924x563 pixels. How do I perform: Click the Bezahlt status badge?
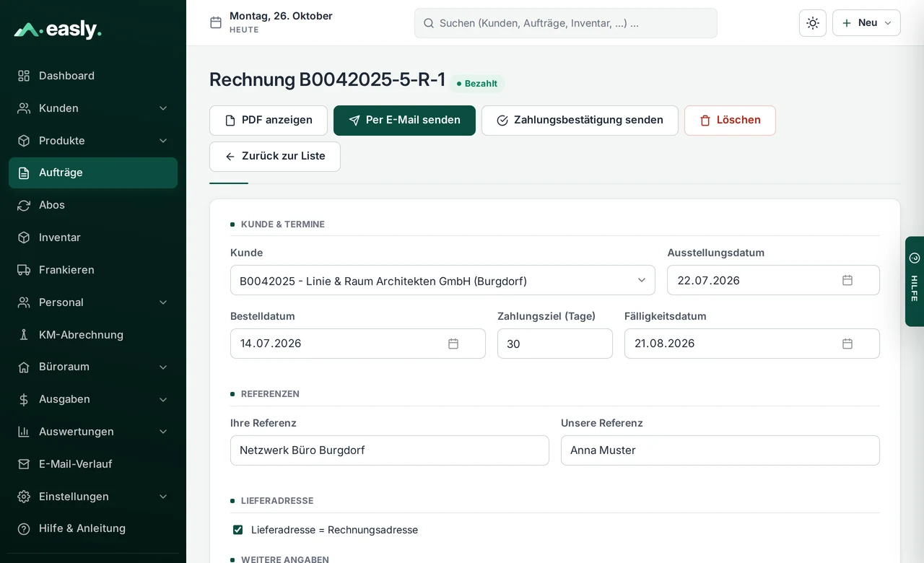coord(477,84)
